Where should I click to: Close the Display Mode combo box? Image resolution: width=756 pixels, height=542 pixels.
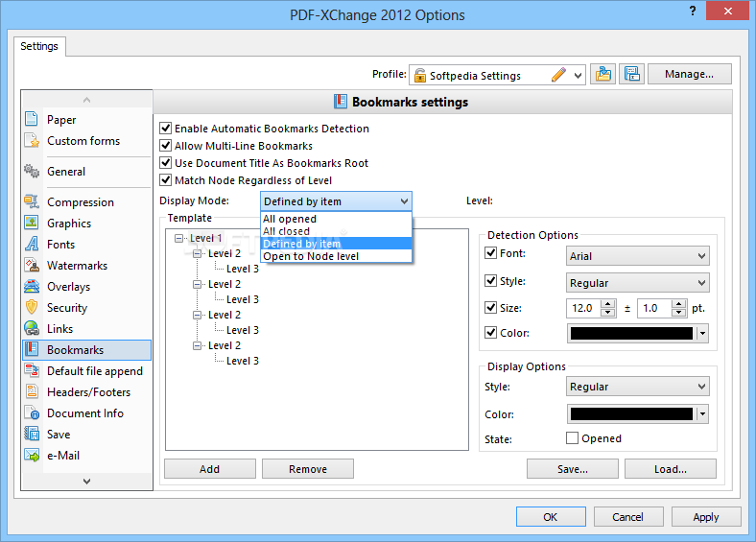(x=404, y=201)
